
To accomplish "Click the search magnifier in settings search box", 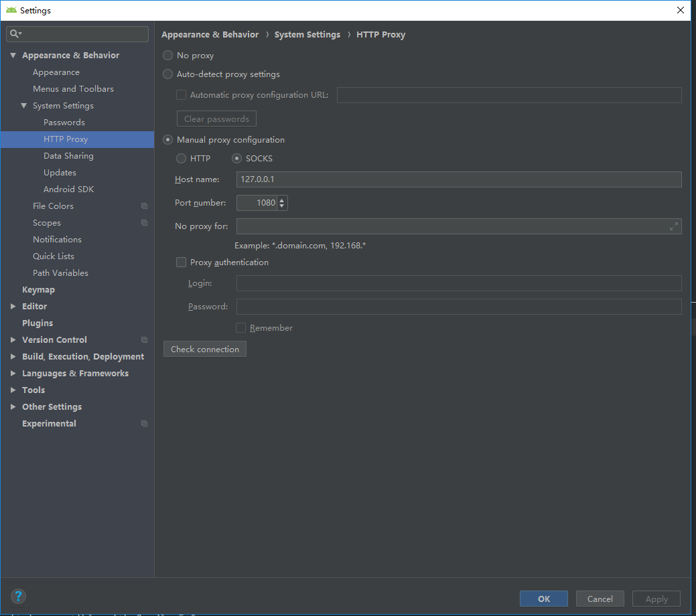I will 13,33.
